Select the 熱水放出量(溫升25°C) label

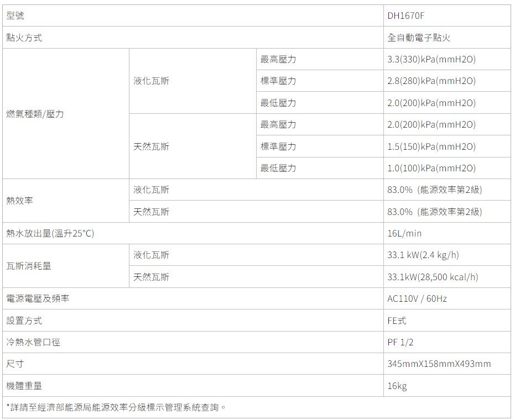pos(50,233)
